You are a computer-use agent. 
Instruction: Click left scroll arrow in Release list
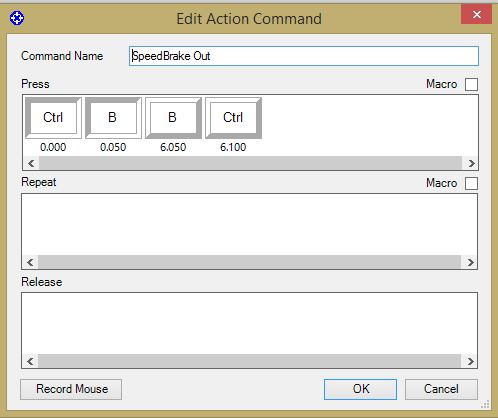pos(30,361)
